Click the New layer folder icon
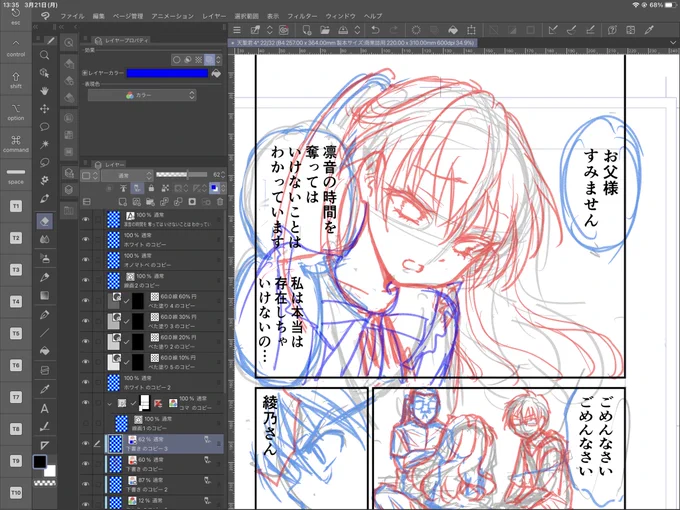 tap(150, 202)
